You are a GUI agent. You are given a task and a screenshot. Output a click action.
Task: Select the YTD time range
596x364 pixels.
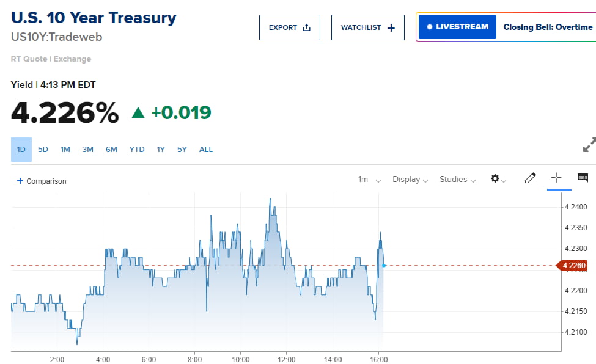pos(137,150)
